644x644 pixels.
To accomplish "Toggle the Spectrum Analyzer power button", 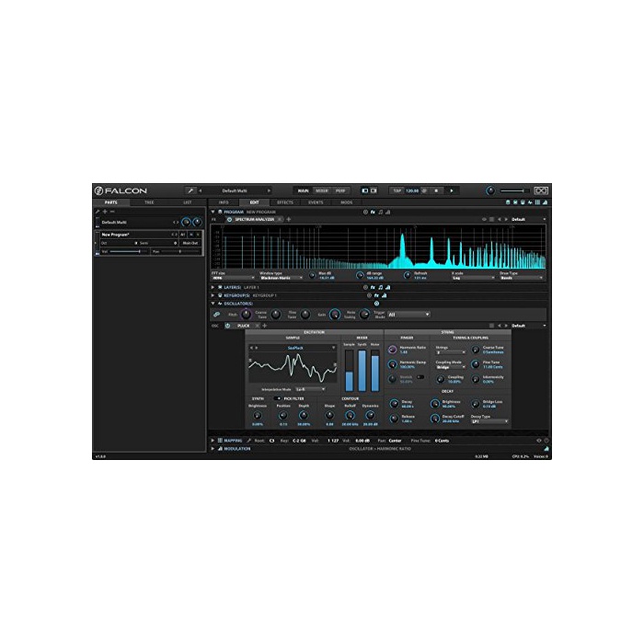I will coord(229,220).
